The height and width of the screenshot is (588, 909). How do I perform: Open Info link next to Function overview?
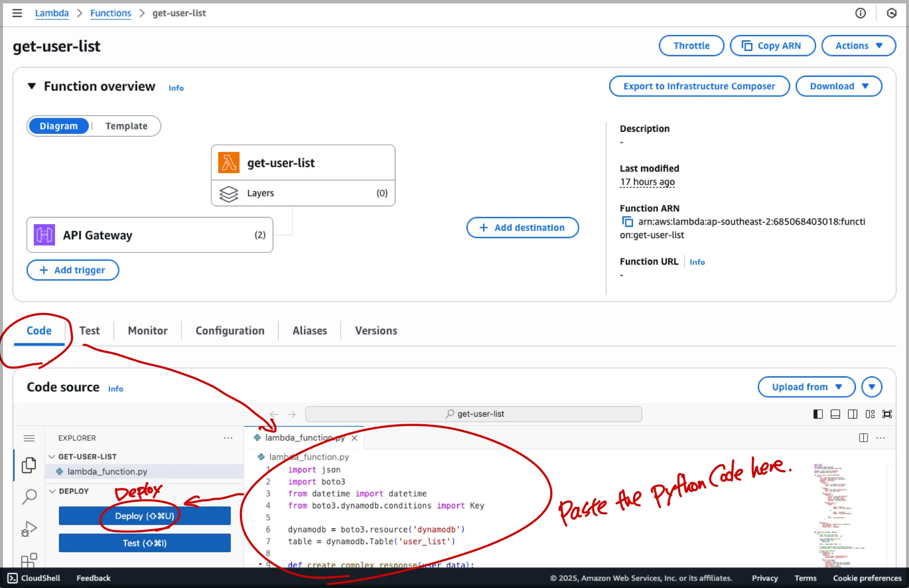tap(176, 88)
